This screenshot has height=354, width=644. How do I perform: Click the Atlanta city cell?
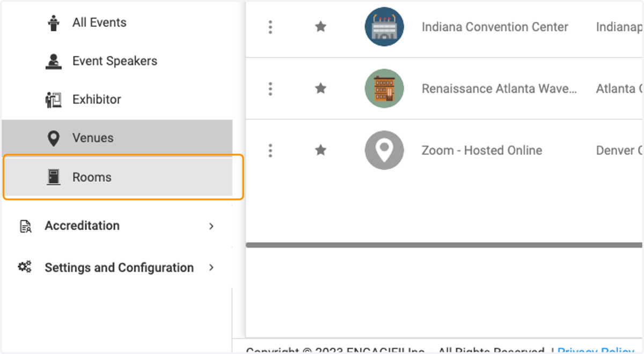pos(620,89)
